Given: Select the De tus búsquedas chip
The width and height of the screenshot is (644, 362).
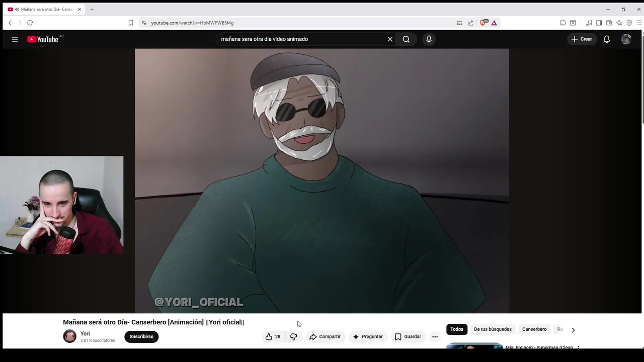Looking at the screenshot, I should [493, 329].
